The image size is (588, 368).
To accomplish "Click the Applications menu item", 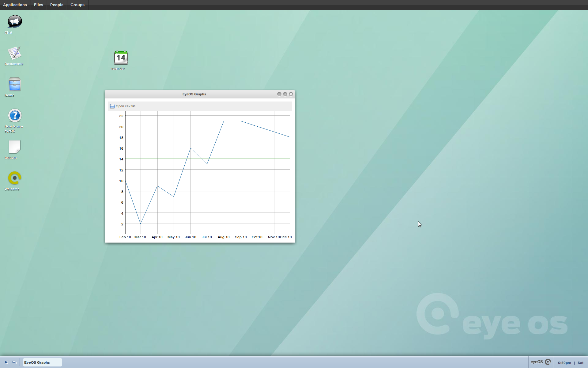I will click(15, 5).
